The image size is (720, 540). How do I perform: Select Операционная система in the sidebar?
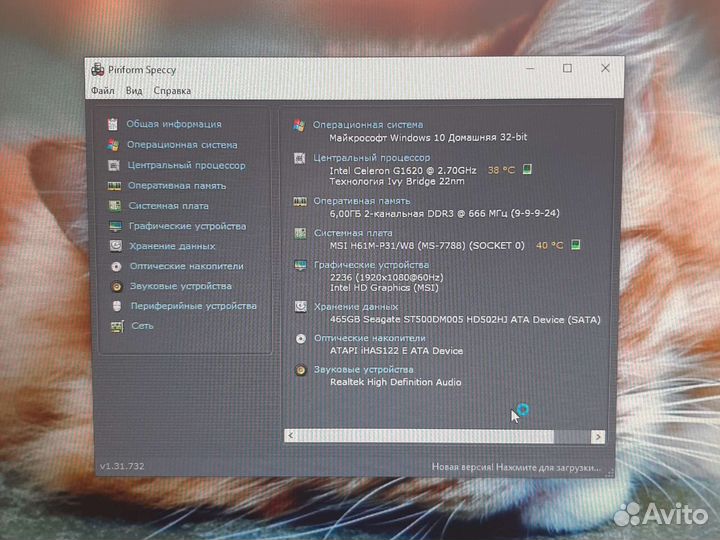182,145
